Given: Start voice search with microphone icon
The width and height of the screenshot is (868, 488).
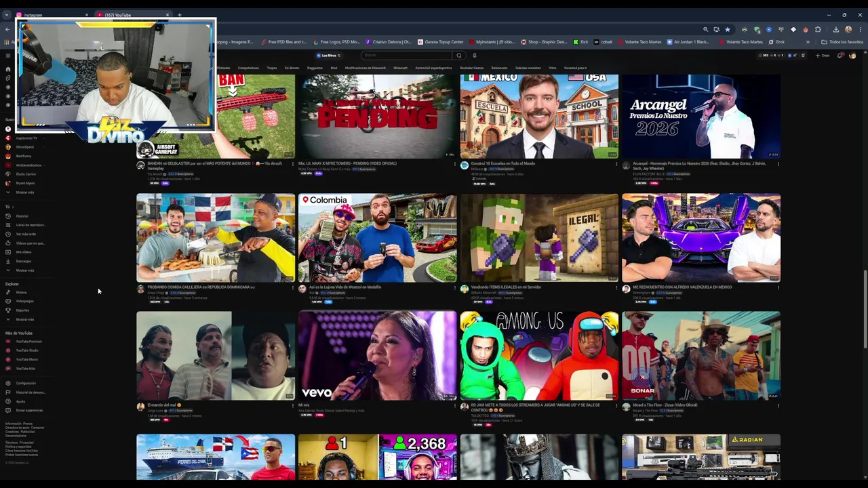Looking at the screenshot, I should [x=475, y=56].
